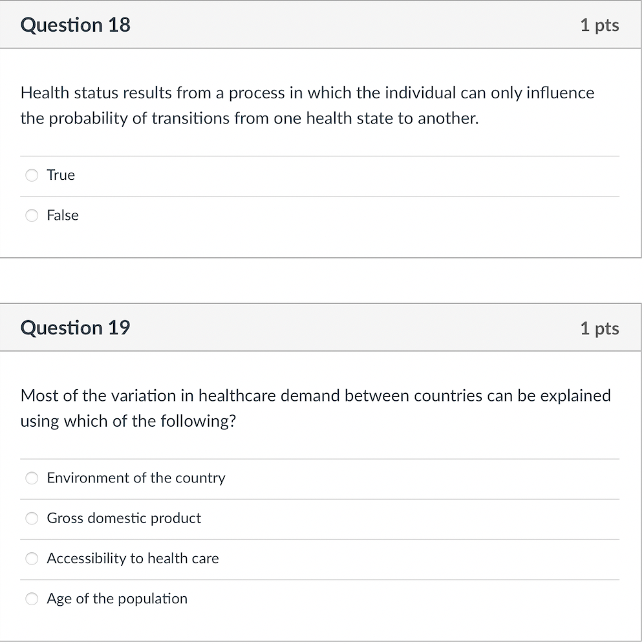Click the Question 19 header
This screenshot has height=644, width=644.
coord(75,328)
